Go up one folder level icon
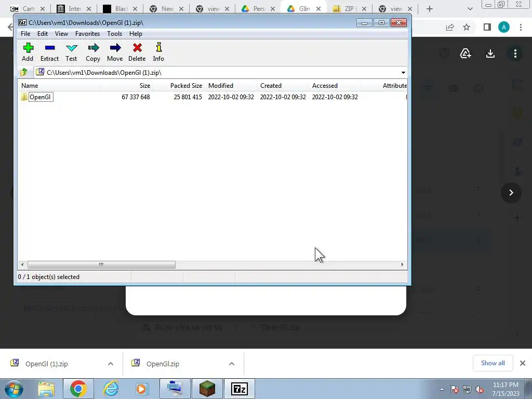This screenshot has width=532, height=399. (24, 72)
